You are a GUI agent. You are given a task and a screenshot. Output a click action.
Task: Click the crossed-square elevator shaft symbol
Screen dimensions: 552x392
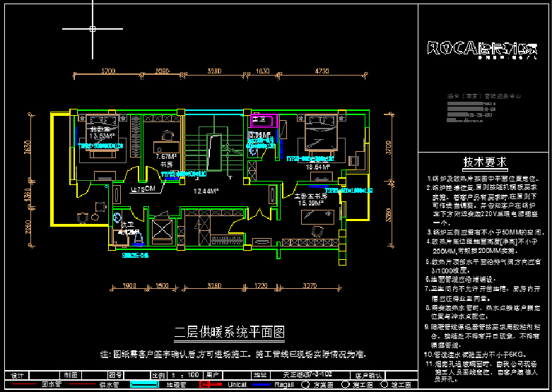(162, 232)
